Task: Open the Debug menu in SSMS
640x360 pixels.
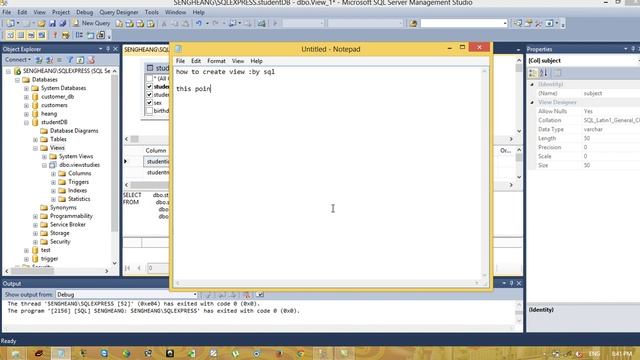Action: [84, 12]
